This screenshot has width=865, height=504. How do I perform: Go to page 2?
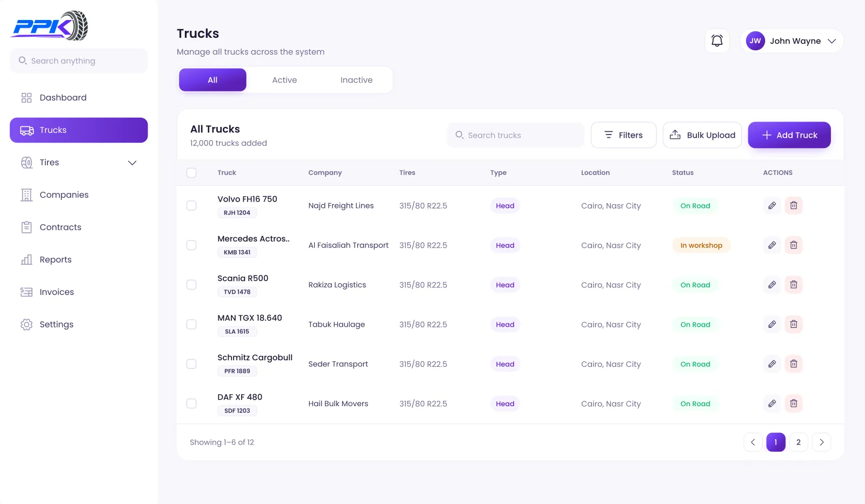point(799,442)
